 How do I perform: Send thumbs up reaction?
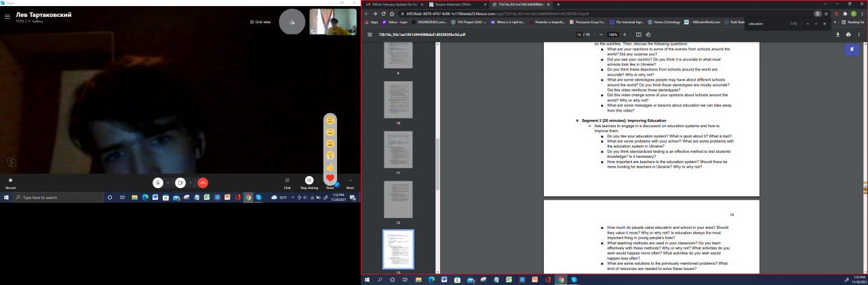pyautogui.click(x=330, y=167)
